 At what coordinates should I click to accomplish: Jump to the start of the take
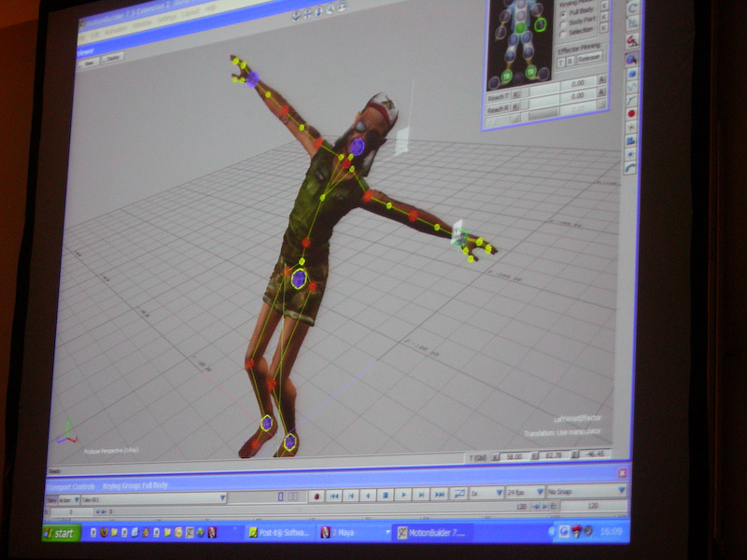pyautogui.click(x=334, y=496)
